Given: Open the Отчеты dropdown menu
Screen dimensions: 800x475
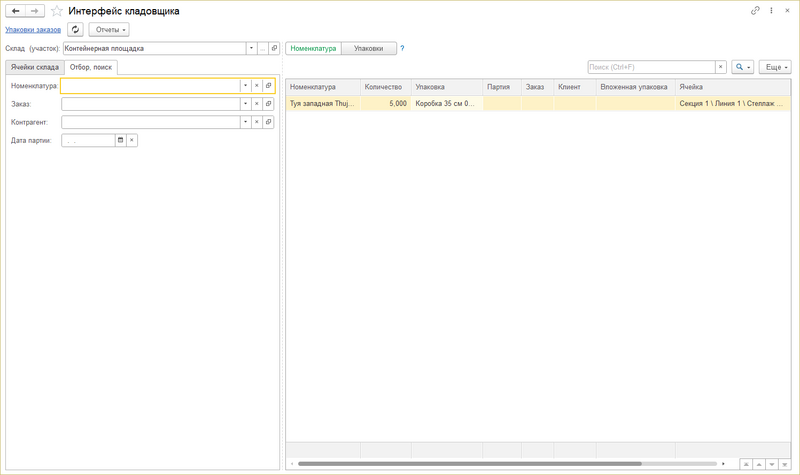Looking at the screenshot, I should [x=109, y=30].
